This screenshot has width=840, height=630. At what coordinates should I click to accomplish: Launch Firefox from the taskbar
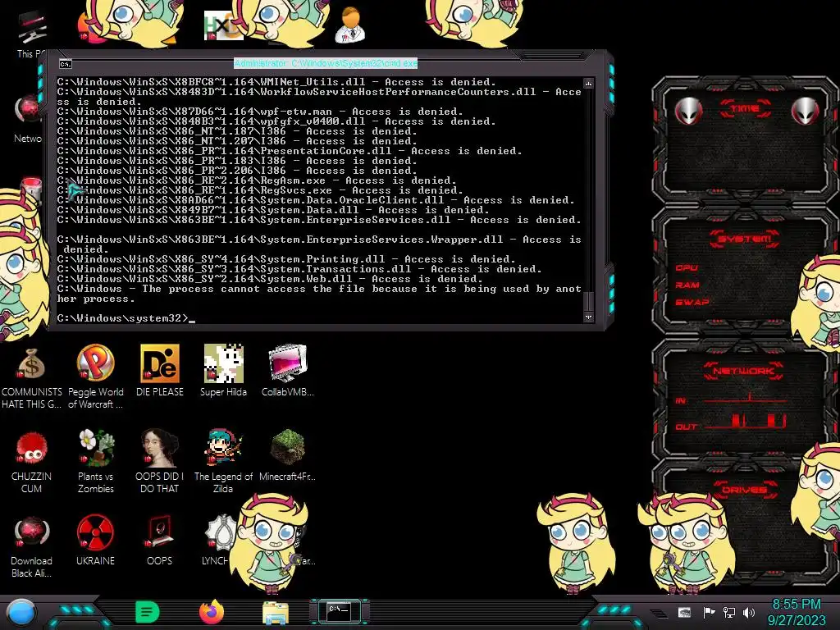click(212, 612)
